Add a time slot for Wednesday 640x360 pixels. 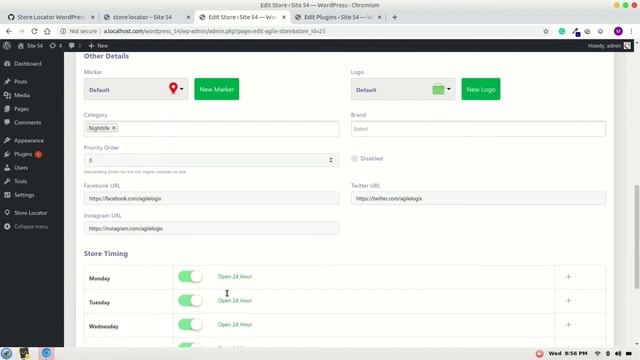(x=568, y=325)
